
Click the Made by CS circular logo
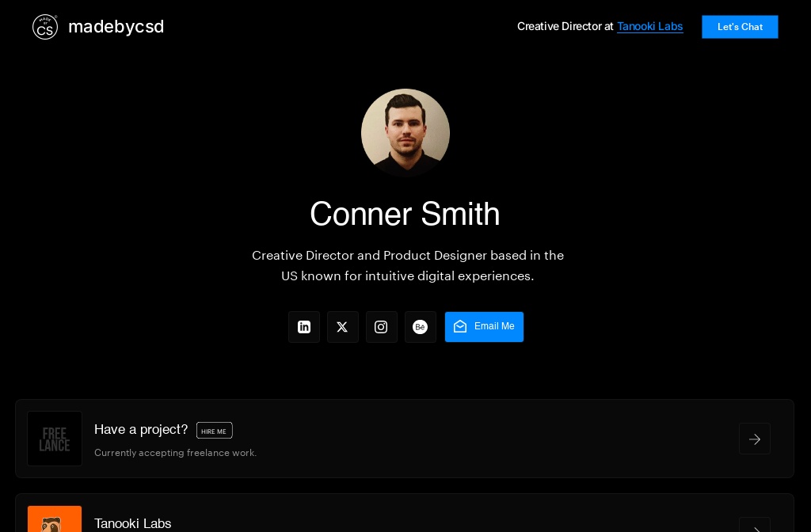(x=45, y=26)
